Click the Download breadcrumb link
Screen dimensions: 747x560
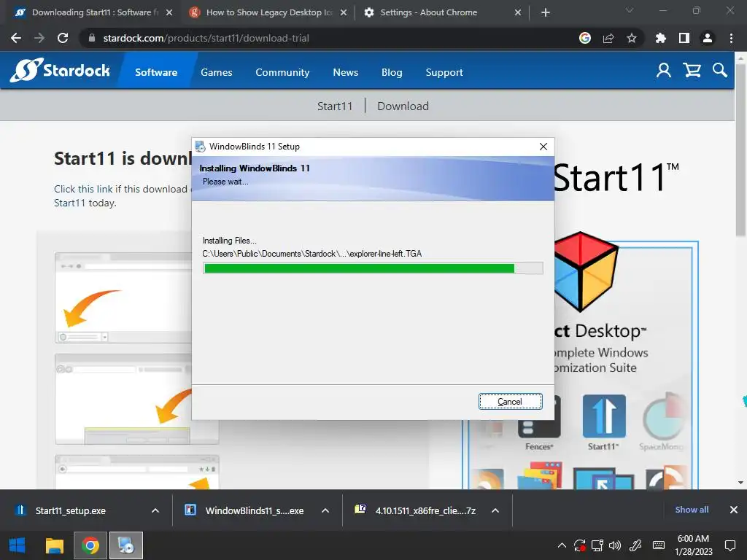(x=403, y=106)
